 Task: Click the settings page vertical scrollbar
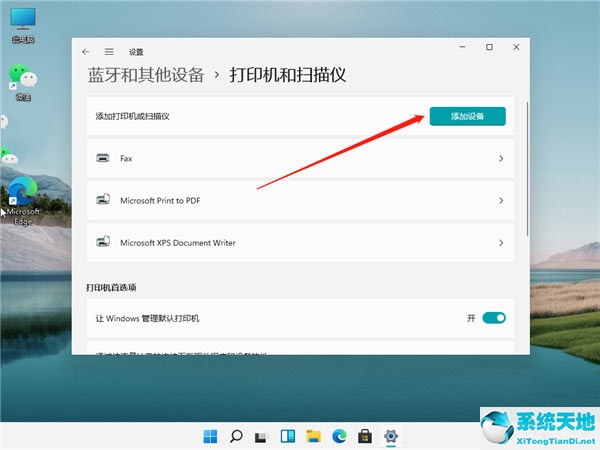[x=528, y=168]
